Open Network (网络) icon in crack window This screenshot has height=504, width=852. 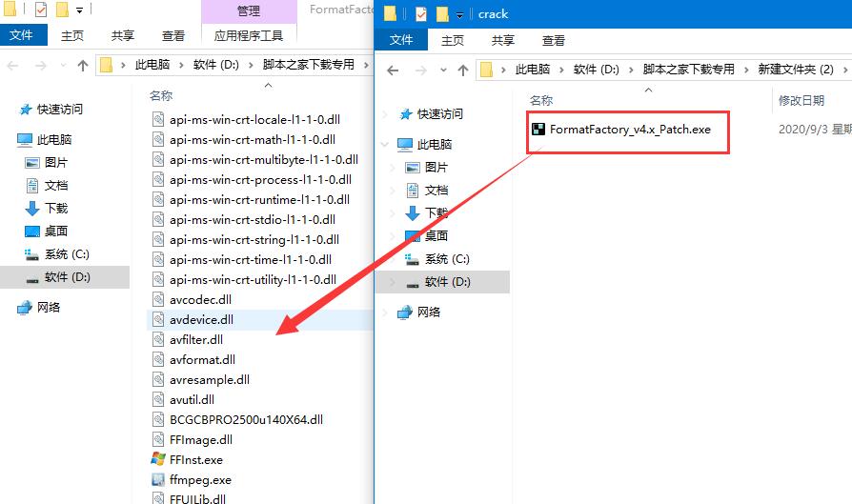coord(405,312)
